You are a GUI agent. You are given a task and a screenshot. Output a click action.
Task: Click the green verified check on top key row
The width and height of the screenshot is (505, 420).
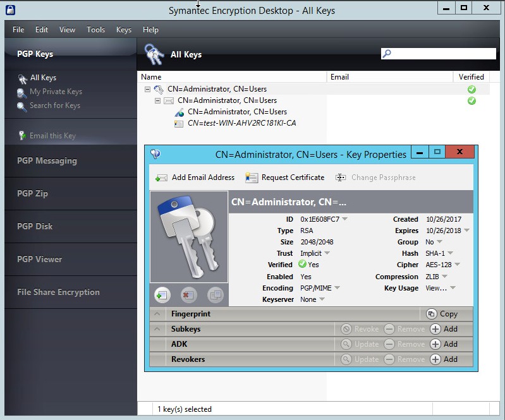(x=472, y=89)
